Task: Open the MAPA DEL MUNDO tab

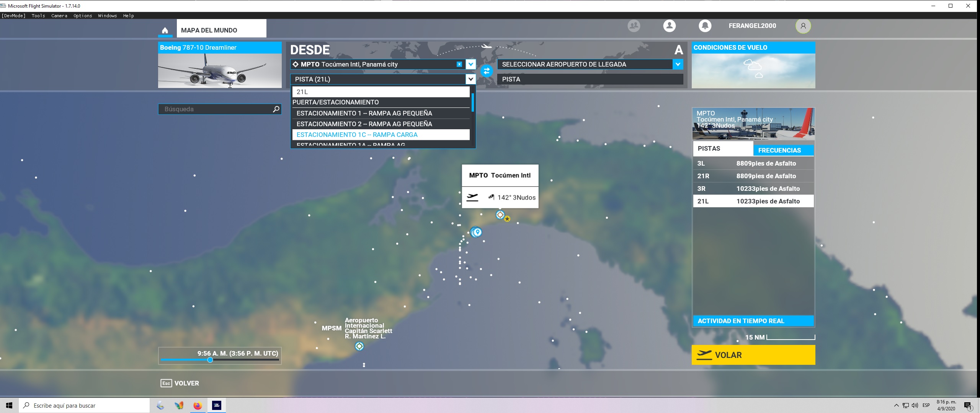Action: point(221,29)
